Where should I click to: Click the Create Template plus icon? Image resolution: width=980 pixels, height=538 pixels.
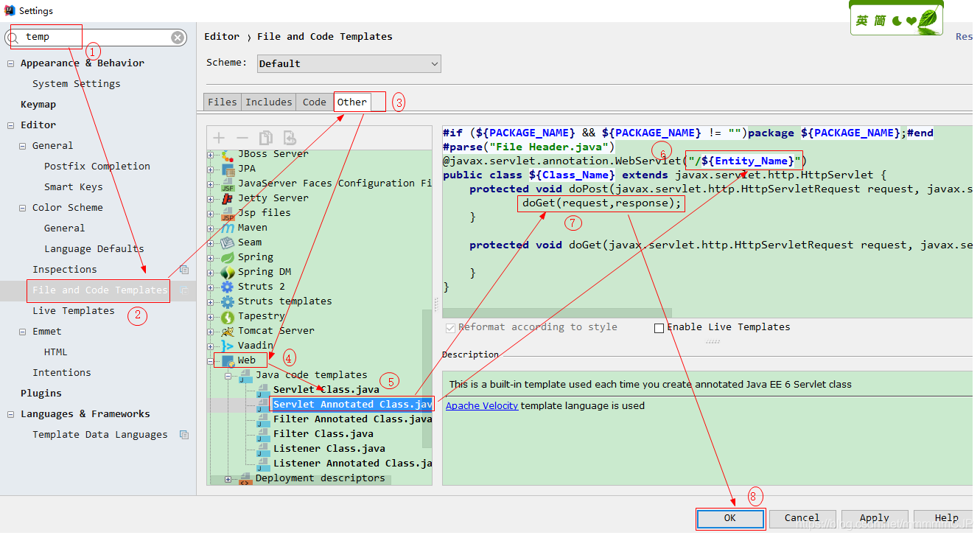pos(219,138)
